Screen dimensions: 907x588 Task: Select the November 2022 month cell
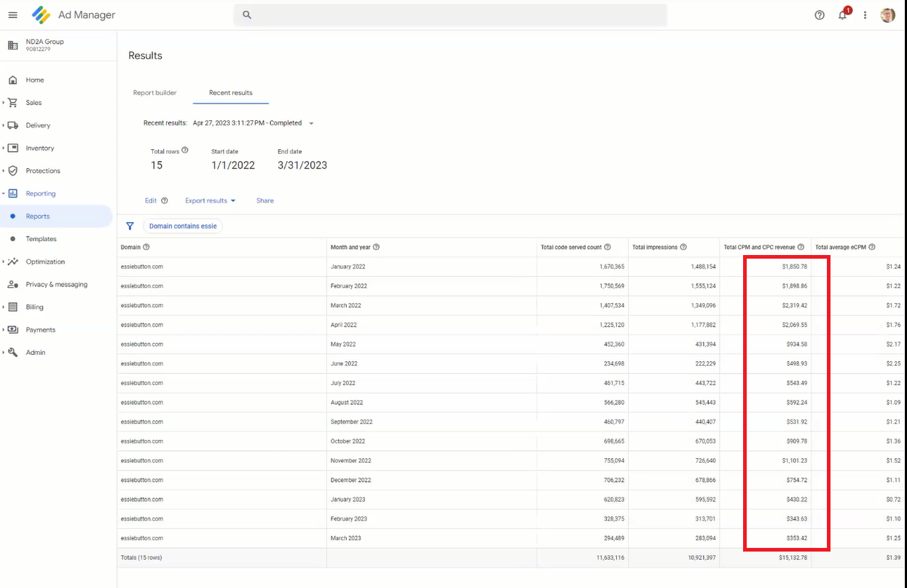coord(431,460)
